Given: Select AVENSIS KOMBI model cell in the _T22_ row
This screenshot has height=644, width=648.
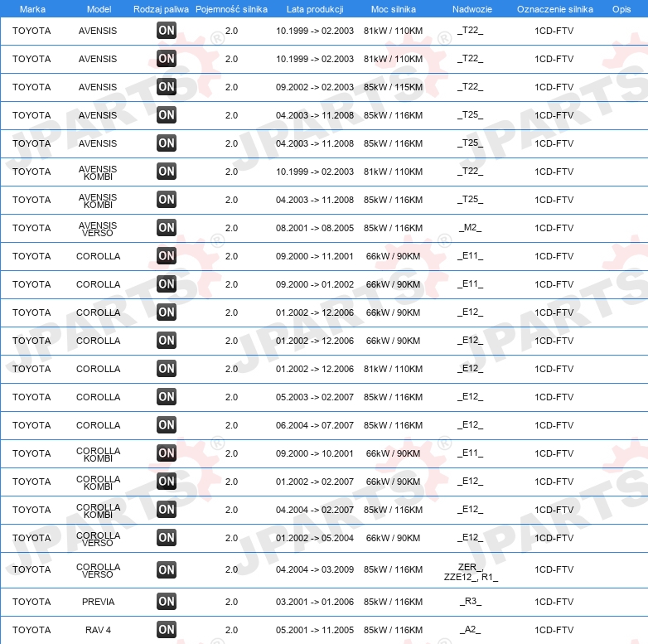Looking at the screenshot, I should [x=98, y=172].
